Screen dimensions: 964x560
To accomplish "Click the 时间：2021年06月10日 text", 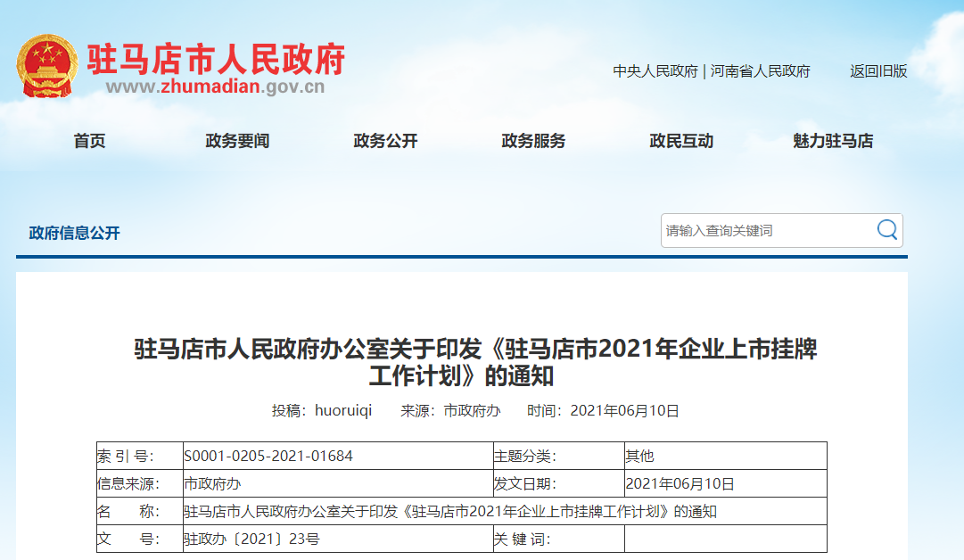I will click(603, 410).
